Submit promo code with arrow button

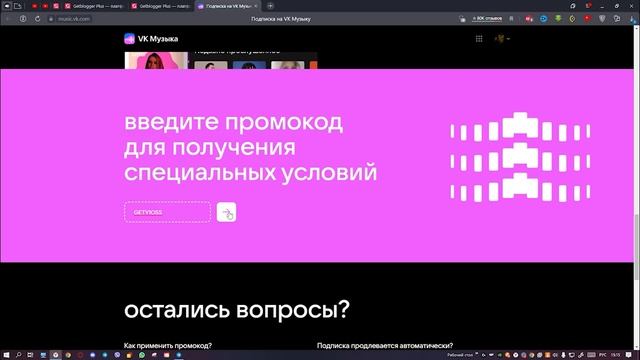click(226, 212)
